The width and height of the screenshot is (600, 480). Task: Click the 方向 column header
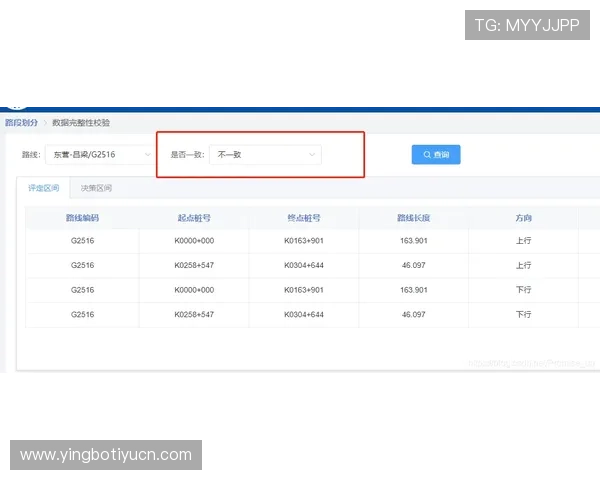pos(523,218)
